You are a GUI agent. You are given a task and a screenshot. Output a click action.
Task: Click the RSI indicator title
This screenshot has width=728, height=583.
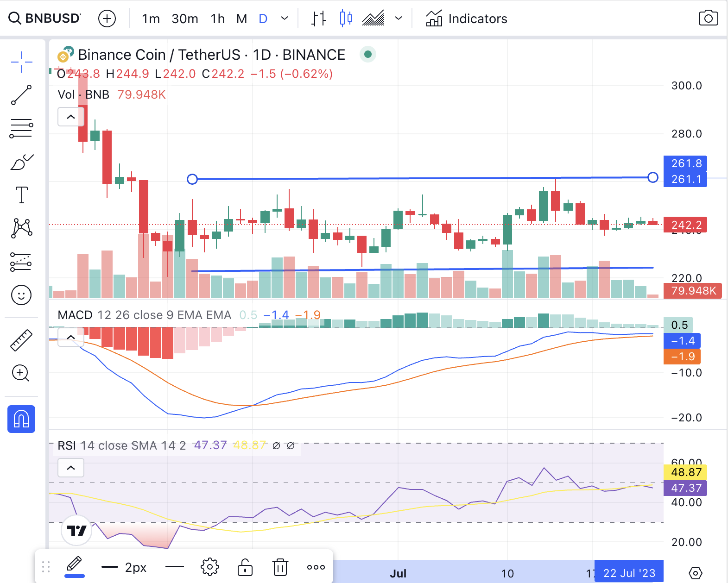tap(67, 445)
